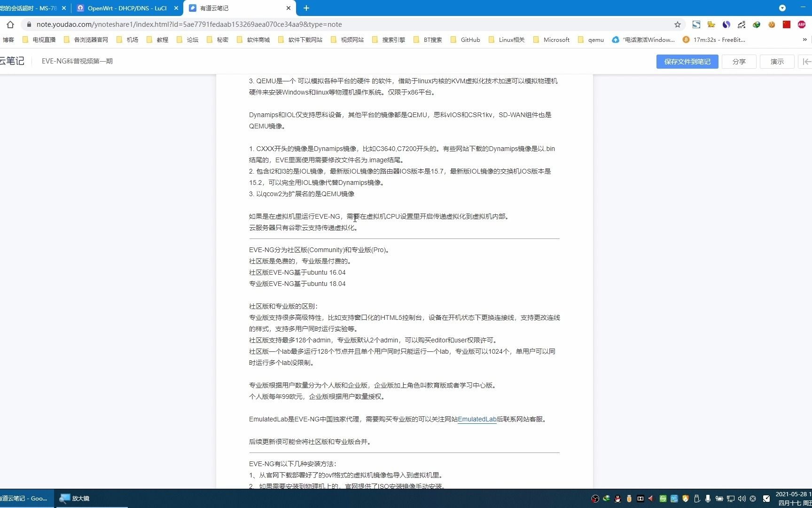
Task: Click the green globe download manager extension
Action: pos(757,24)
